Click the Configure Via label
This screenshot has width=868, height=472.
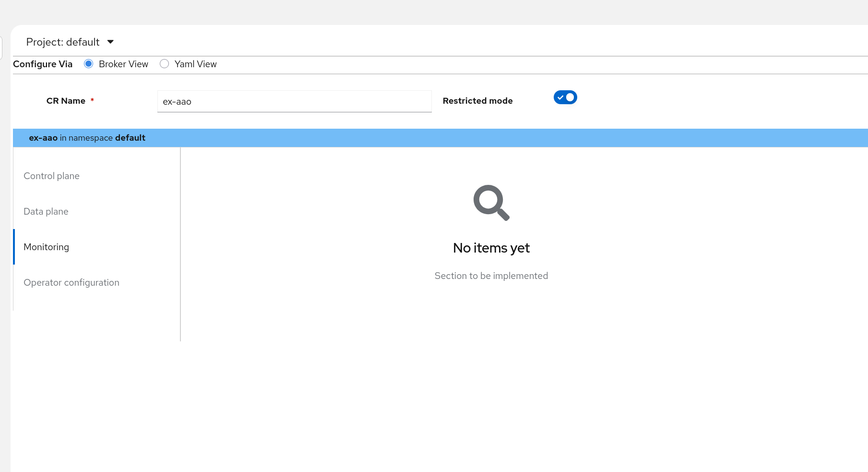pos(43,64)
